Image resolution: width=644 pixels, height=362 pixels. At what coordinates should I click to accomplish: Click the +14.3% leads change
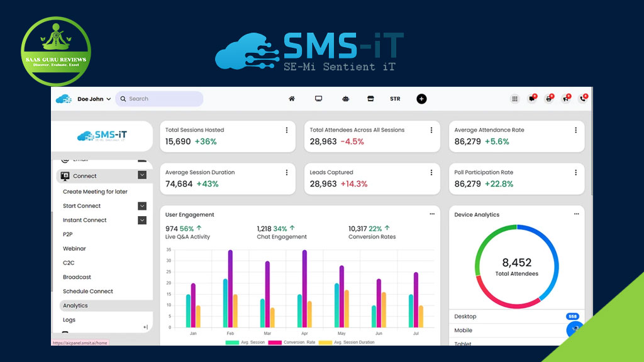[x=354, y=184]
